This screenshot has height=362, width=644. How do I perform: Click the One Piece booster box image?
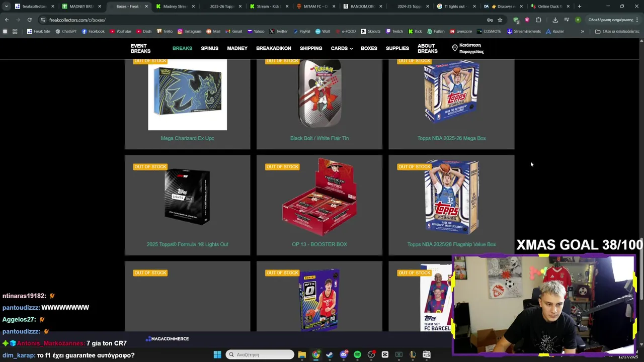pyautogui.click(x=319, y=198)
